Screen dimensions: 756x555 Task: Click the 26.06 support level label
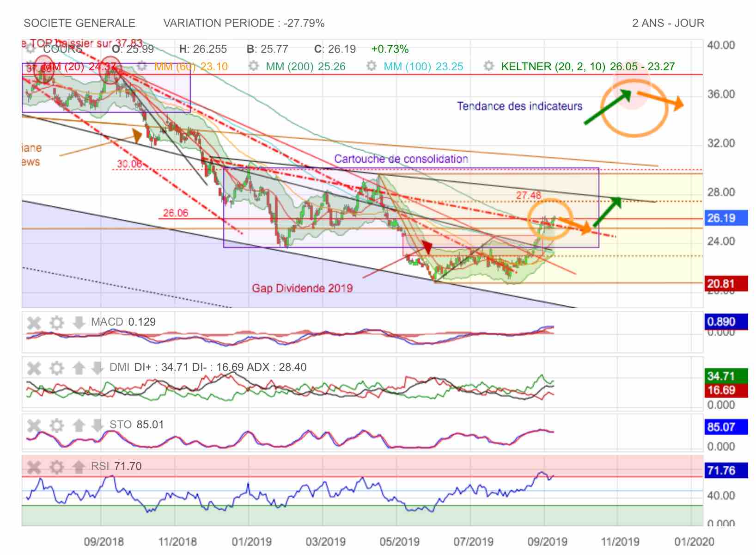176,213
